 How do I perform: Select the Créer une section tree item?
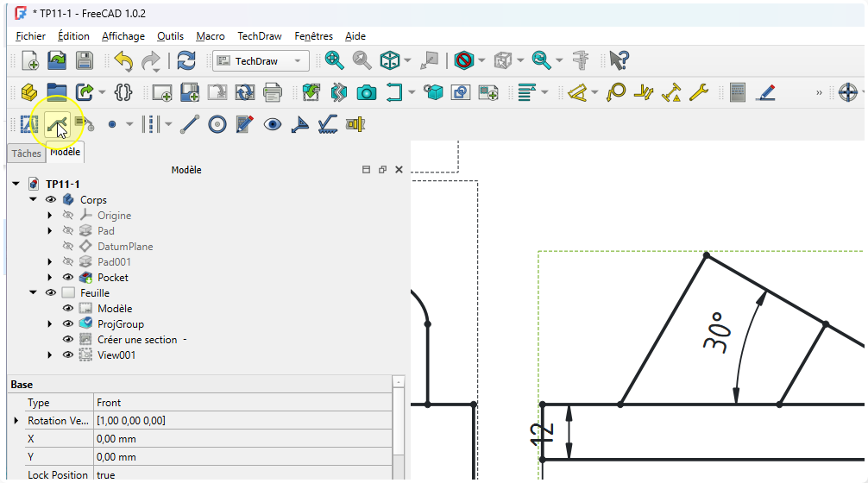pos(138,340)
